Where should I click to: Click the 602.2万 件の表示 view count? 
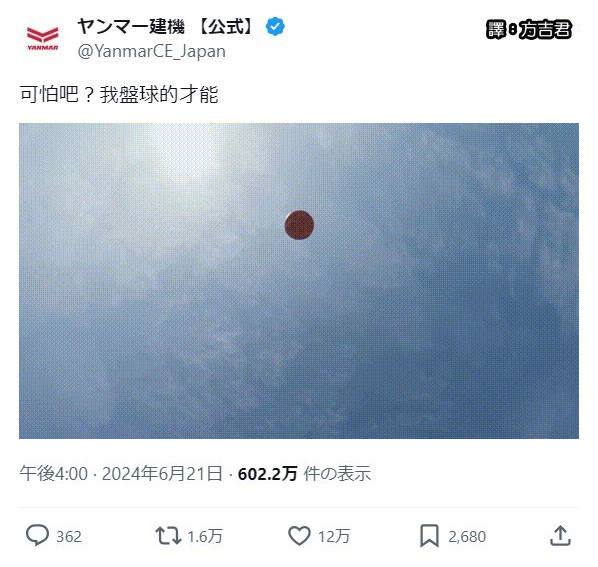coord(304,474)
